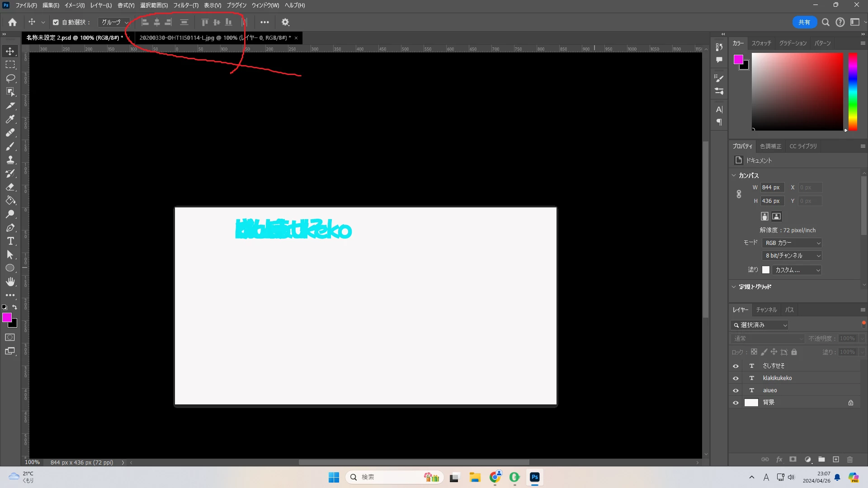Screen dimensions: 868x488
Task: Select the Eraser tool
Action: [x=10, y=187]
